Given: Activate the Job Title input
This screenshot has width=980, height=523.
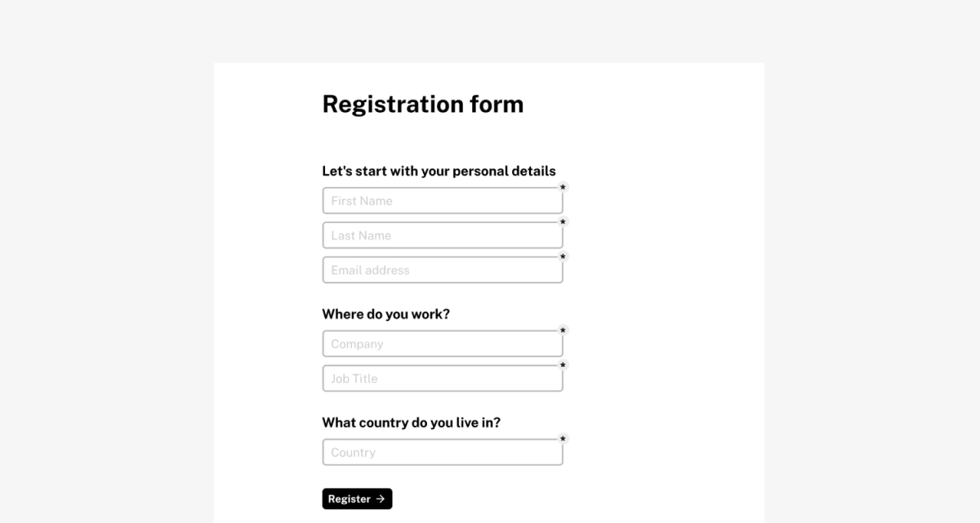Looking at the screenshot, I should (x=443, y=378).
